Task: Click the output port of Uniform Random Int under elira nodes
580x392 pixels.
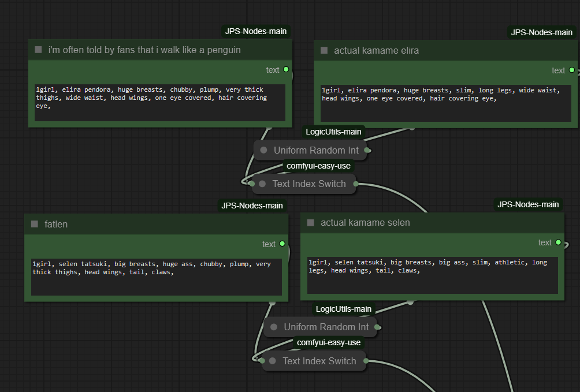Action: [367, 150]
